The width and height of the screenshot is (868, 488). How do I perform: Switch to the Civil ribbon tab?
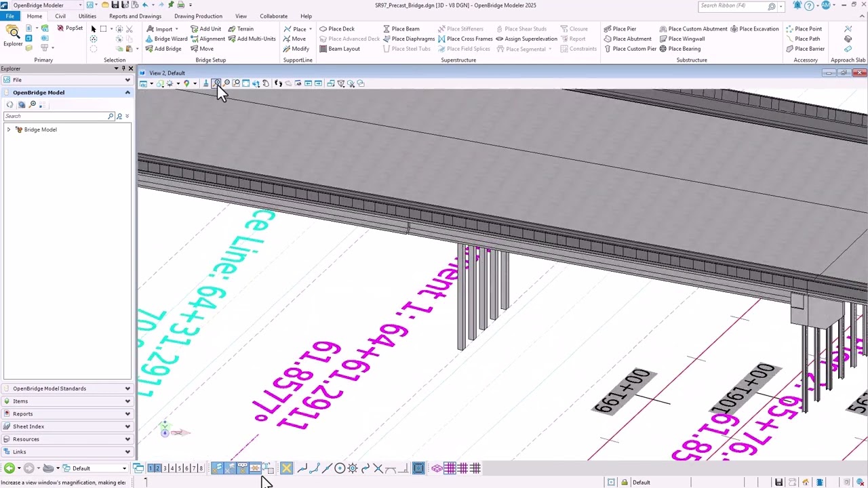60,16
